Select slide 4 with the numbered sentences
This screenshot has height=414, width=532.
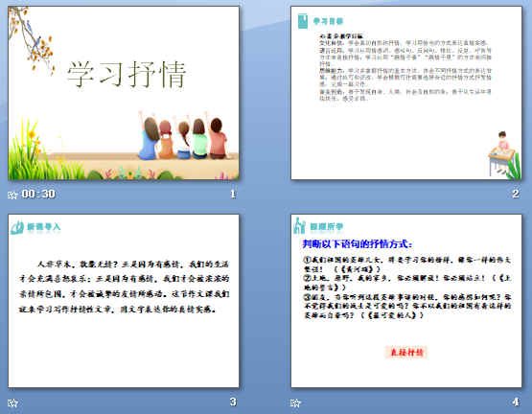point(406,301)
